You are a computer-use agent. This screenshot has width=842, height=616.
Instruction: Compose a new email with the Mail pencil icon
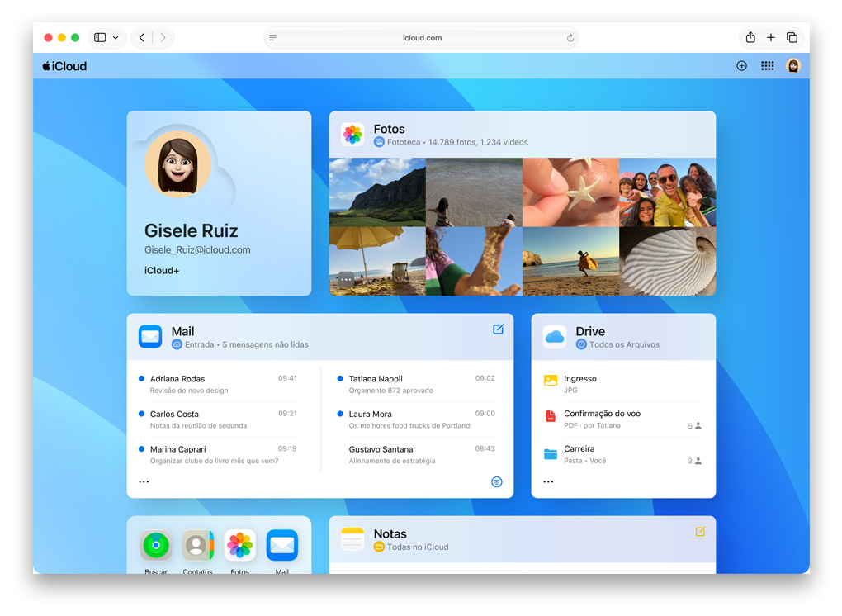(x=499, y=329)
